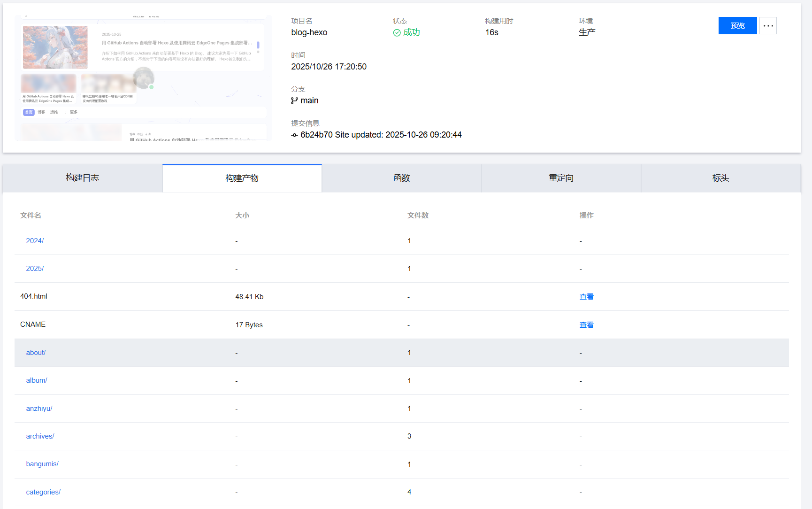Click 查看 for 404.html

coord(586,297)
